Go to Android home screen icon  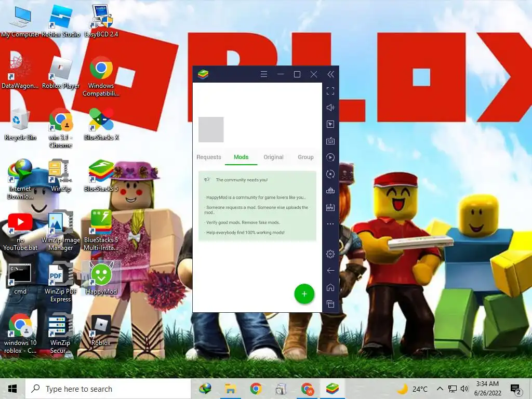330,287
